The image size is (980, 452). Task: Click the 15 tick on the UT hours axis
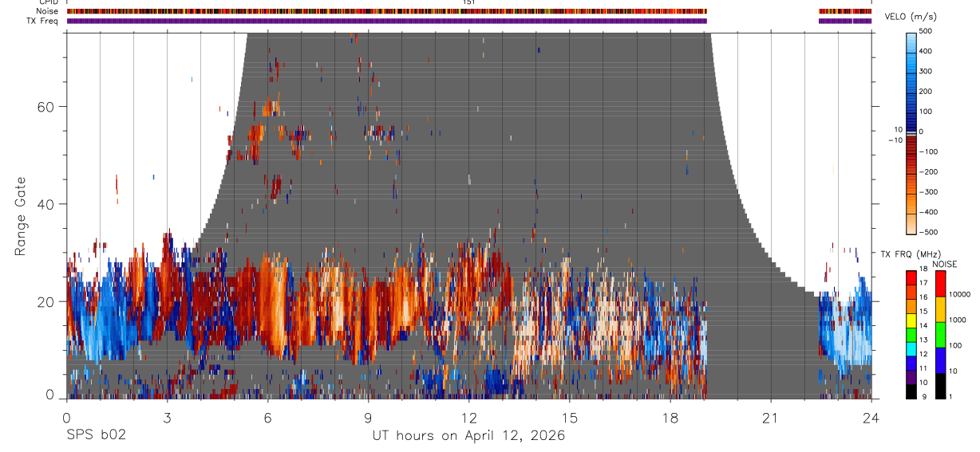click(570, 418)
